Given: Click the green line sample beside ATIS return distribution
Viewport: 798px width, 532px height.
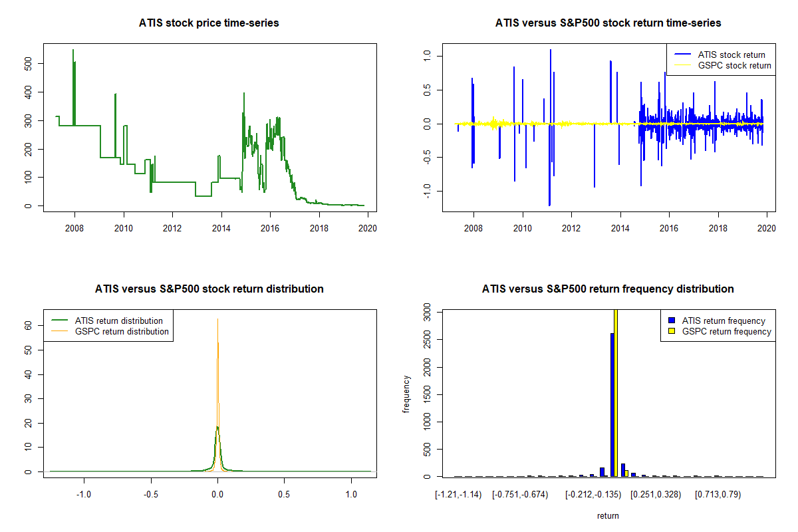Looking at the screenshot, I should tap(60, 321).
